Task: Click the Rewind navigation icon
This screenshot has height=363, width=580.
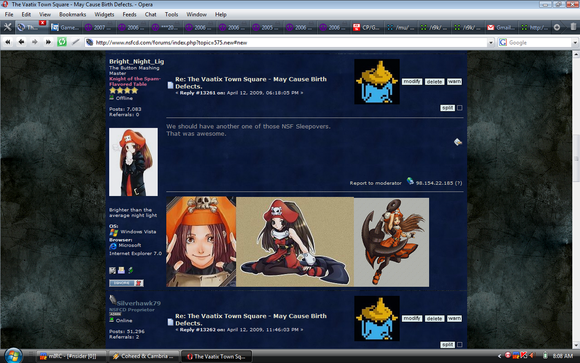Action: [8, 42]
